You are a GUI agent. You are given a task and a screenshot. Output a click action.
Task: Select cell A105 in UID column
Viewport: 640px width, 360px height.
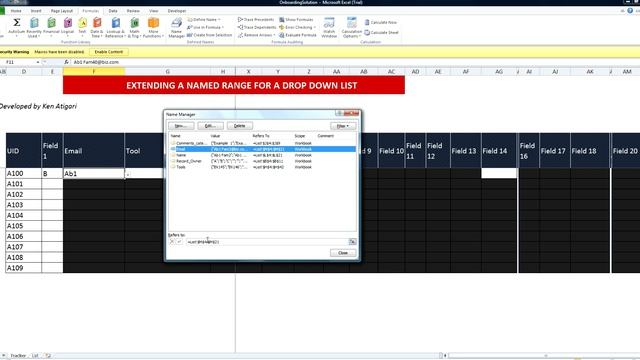tap(23, 226)
